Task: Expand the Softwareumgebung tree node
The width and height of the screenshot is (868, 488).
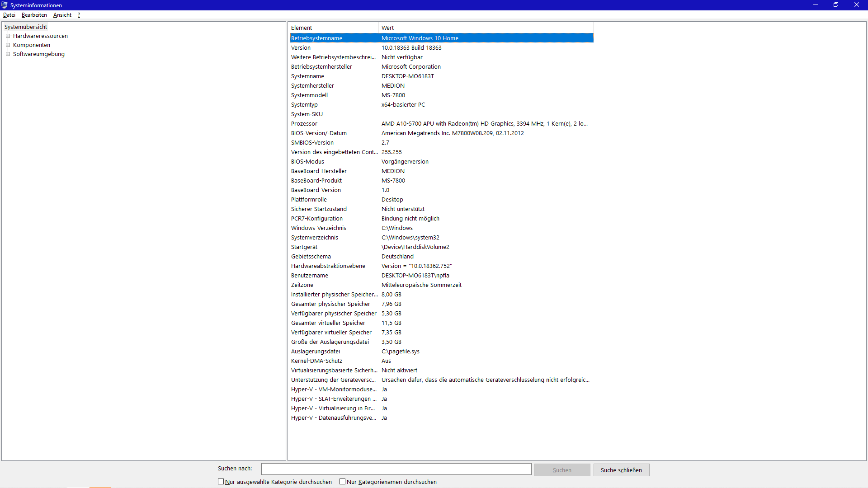Action: pyautogui.click(x=8, y=54)
